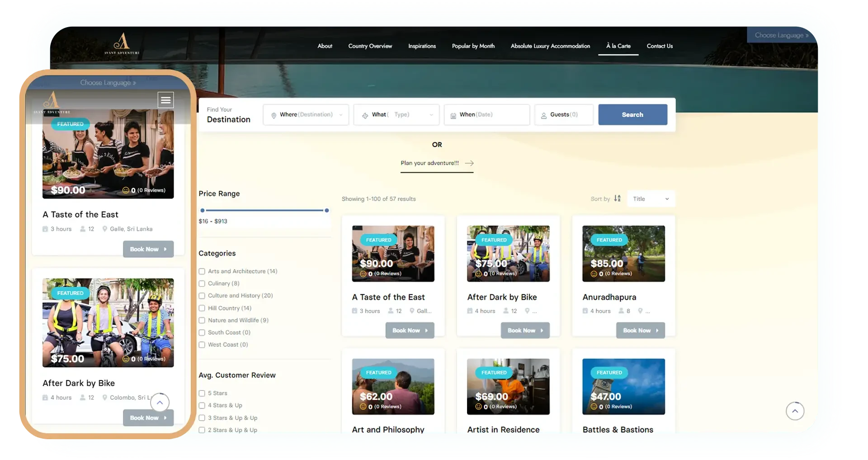868x460 pixels.
Task: Click mobile card Galle, Sri Lanka pin icon
Action: (105, 229)
